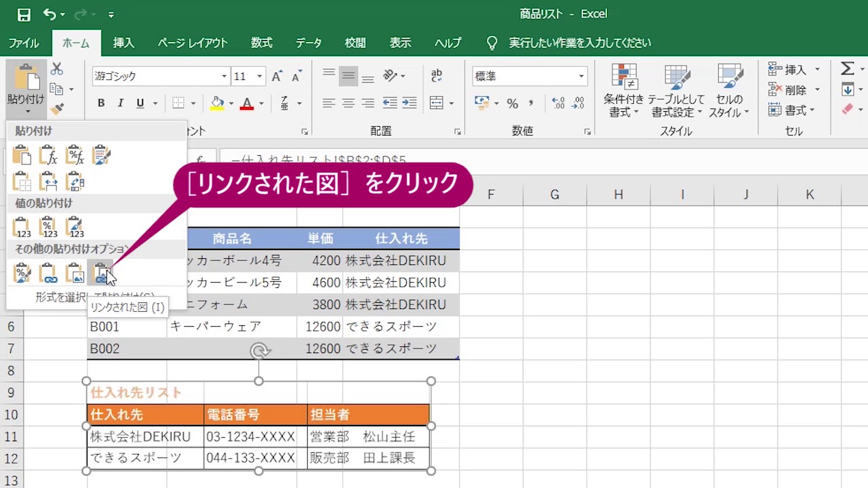Click the Wrap Text icon
Viewport: 868px width, 488px height.
[x=437, y=76]
